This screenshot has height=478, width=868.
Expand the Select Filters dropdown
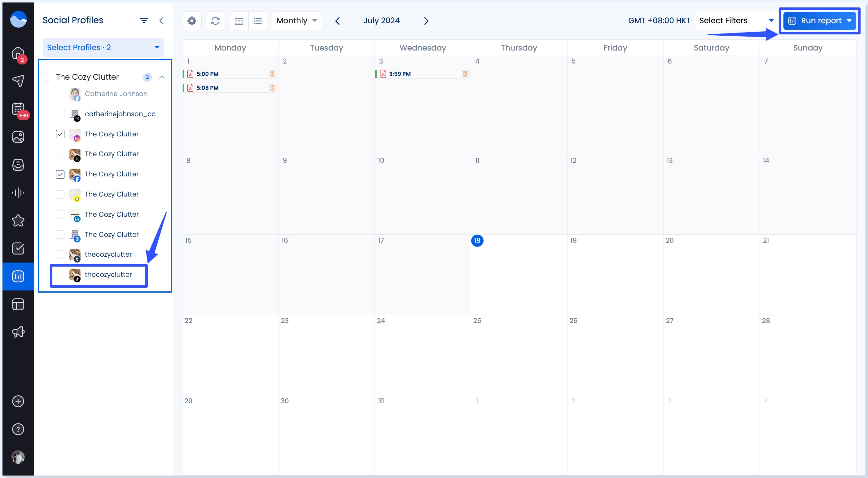(735, 20)
